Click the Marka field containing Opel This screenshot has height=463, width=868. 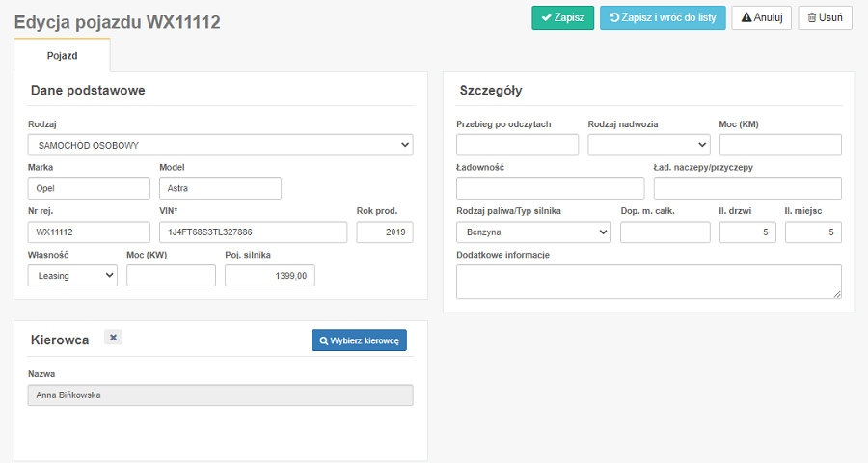pyautogui.click(x=89, y=189)
